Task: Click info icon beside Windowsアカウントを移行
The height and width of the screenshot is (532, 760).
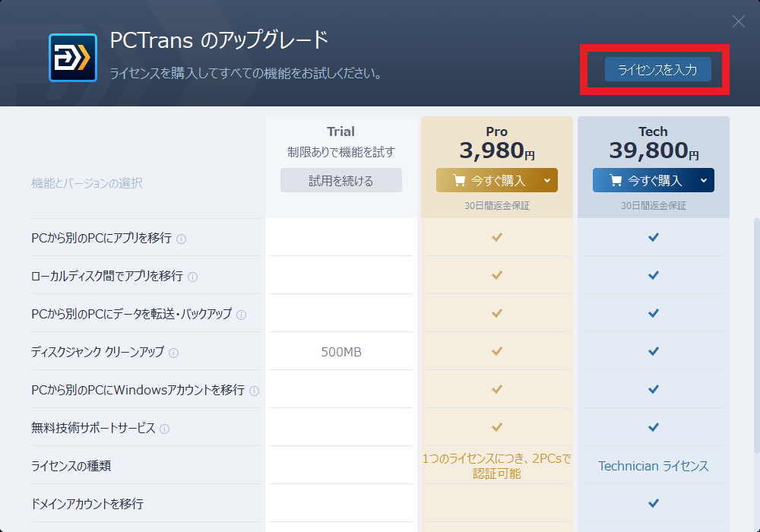Action: tap(254, 391)
